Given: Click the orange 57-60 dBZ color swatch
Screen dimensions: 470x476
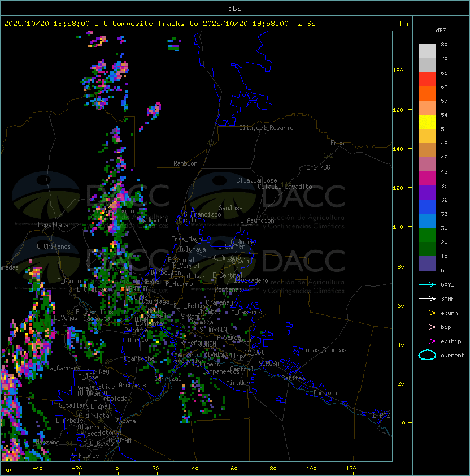Looking at the screenshot, I should (x=427, y=93).
